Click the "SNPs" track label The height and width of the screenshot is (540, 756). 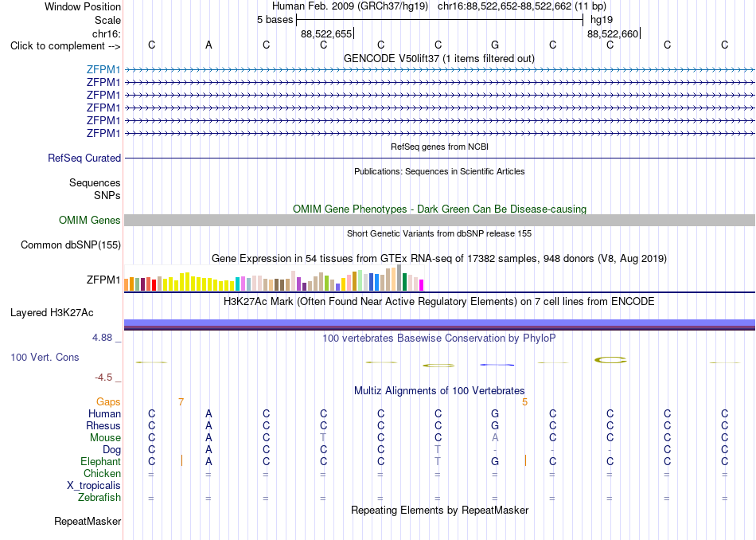pos(107,195)
